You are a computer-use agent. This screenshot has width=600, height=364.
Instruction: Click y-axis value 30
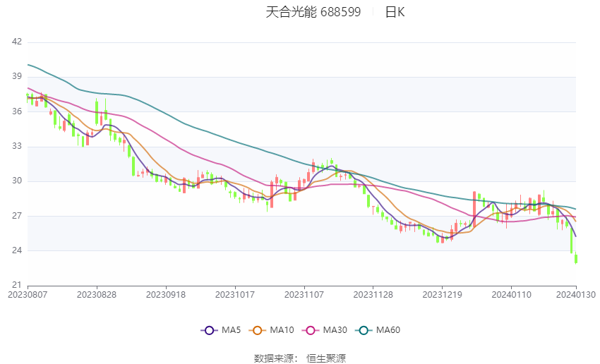17,181
